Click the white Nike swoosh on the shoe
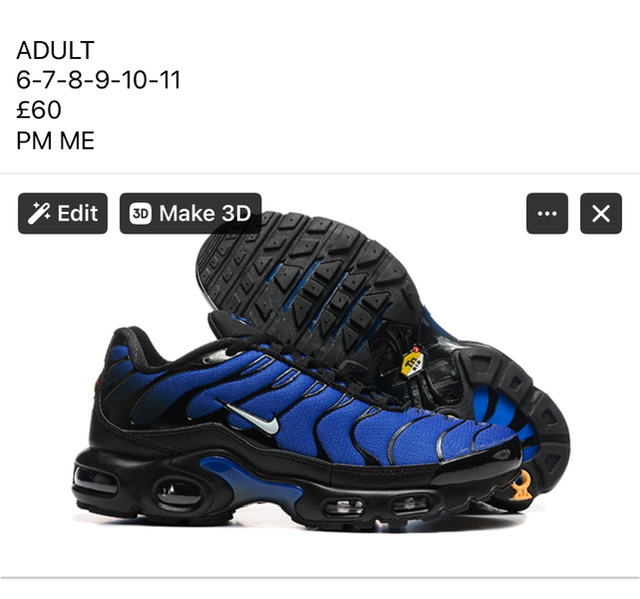Image resolution: width=640 pixels, height=599 pixels. click(x=254, y=418)
